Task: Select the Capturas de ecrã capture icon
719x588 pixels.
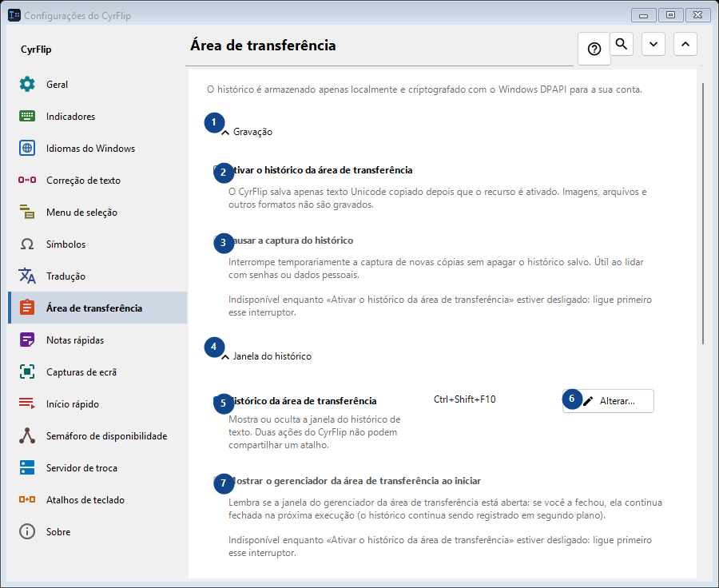Action: [27, 371]
